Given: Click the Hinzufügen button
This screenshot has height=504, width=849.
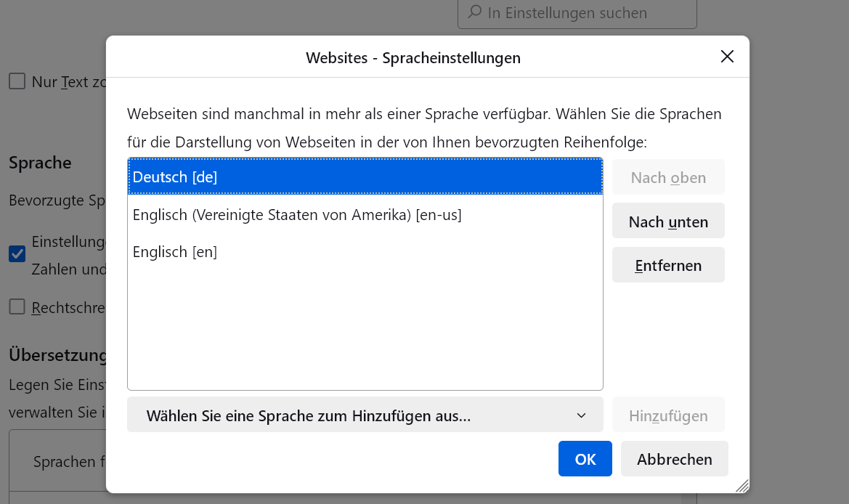Looking at the screenshot, I should coord(668,415).
